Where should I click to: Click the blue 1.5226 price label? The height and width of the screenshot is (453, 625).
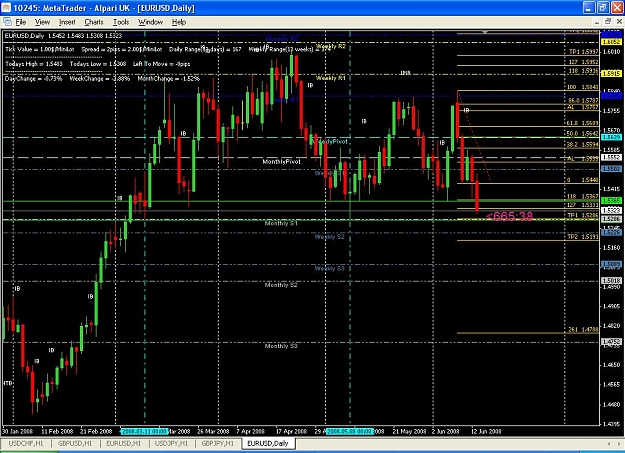[611, 232]
